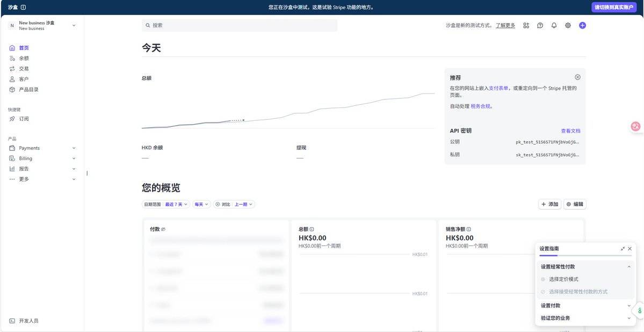The height and width of the screenshot is (332, 644).
Task: Open 日期范围 最近 7 天 dropdown
Action: 166,204
